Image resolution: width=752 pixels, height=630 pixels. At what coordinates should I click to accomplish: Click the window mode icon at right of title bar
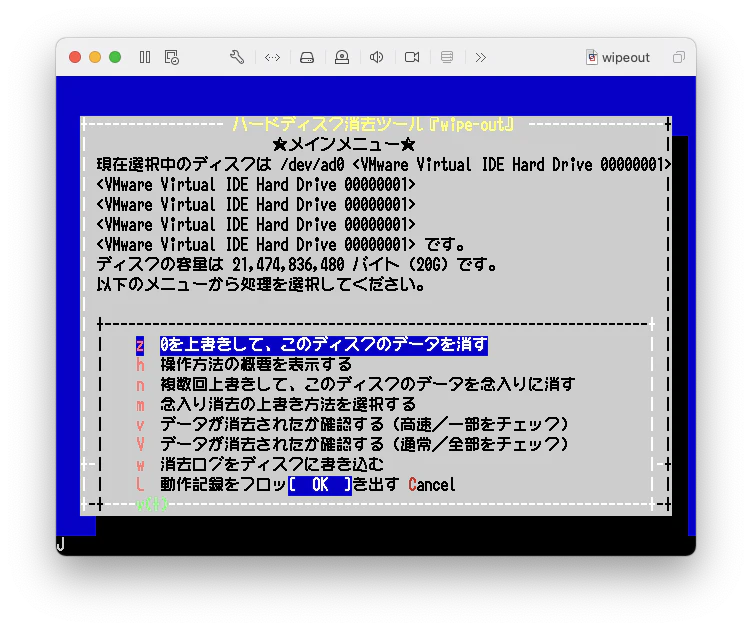tap(679, 58)
